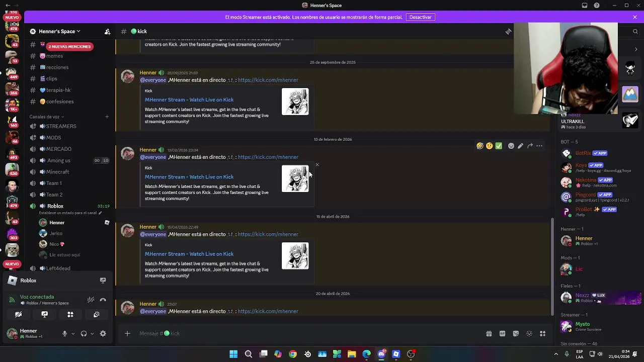Open the sticker picker
Viewport: 644px width, 362px height.
coord(516,333)
